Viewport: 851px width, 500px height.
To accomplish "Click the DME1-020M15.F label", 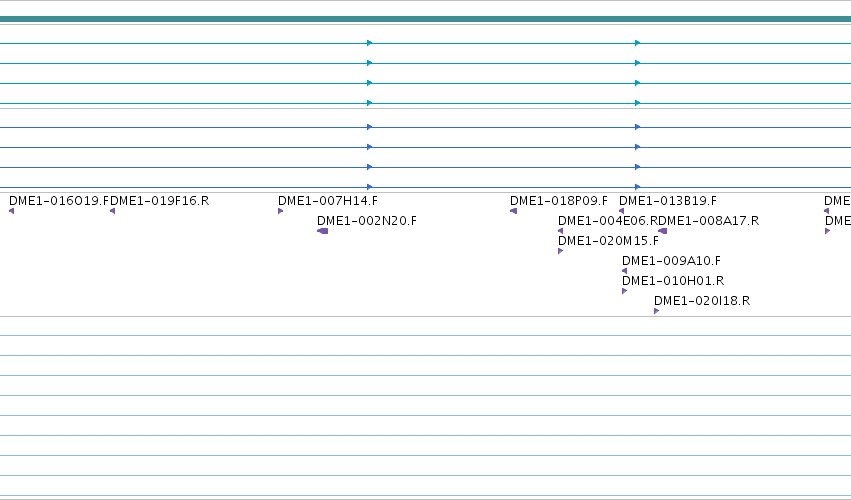I will (608, 241).
